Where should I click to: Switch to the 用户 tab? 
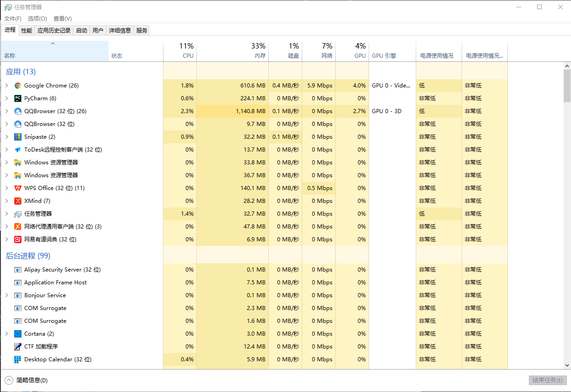pos(98,30)
